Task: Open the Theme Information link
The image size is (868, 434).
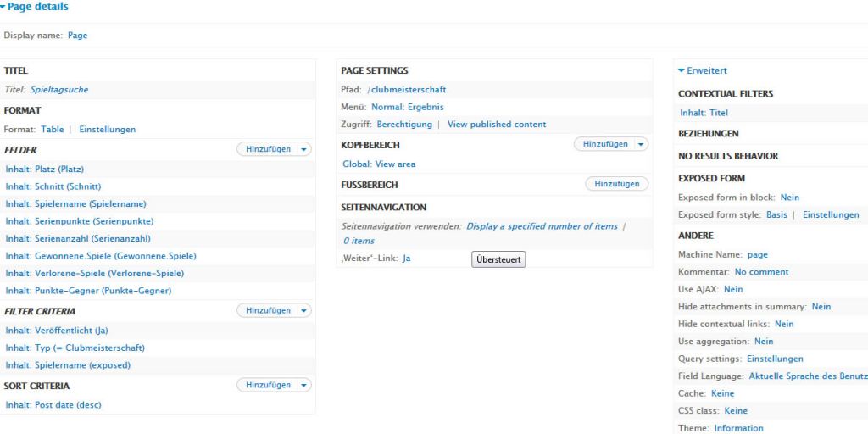Action: pos(738,428)
